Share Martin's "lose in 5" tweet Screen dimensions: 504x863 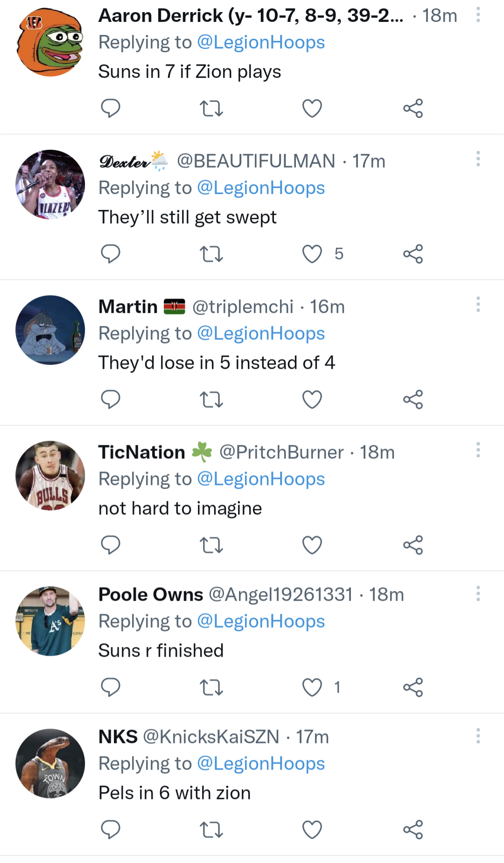point(413,400)
